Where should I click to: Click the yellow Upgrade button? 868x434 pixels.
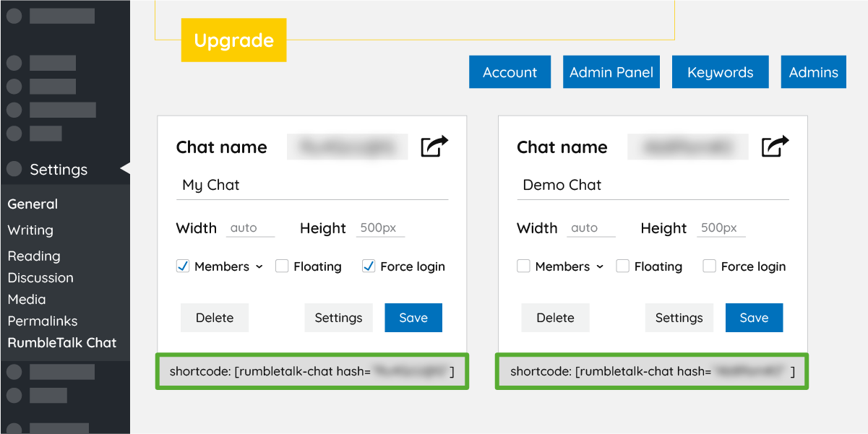pos(233,40)
